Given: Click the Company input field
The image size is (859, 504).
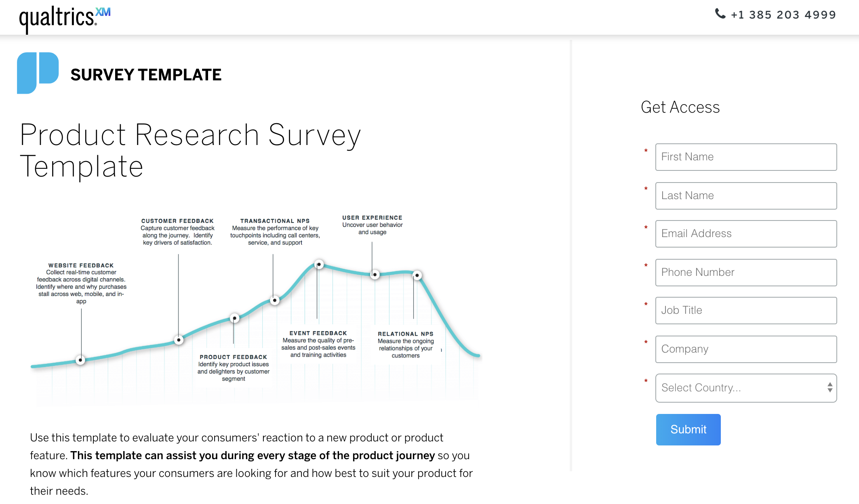Looking at the screenshot, I should [746, 349].
